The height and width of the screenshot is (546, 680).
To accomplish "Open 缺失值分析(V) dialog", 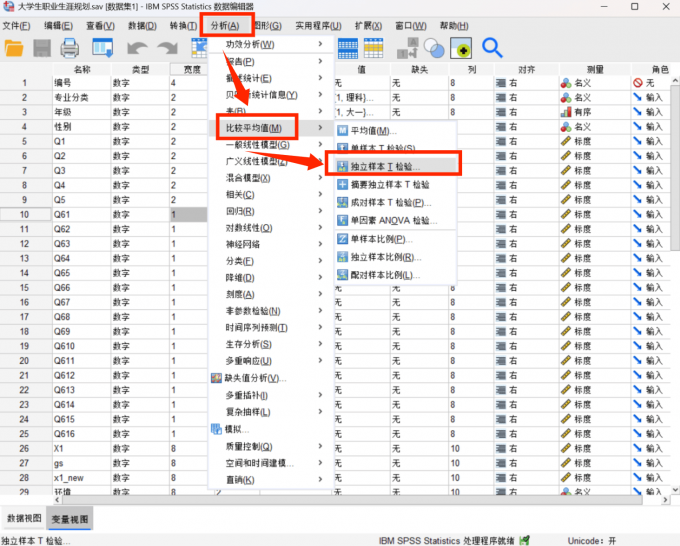I will pyautogui.click(x=271, y=378).
